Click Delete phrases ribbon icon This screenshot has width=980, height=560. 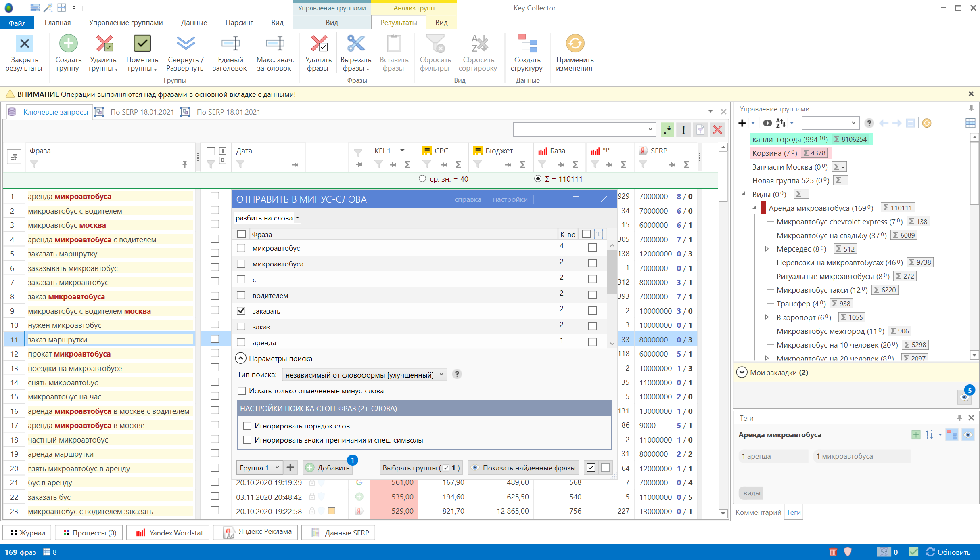318,44
